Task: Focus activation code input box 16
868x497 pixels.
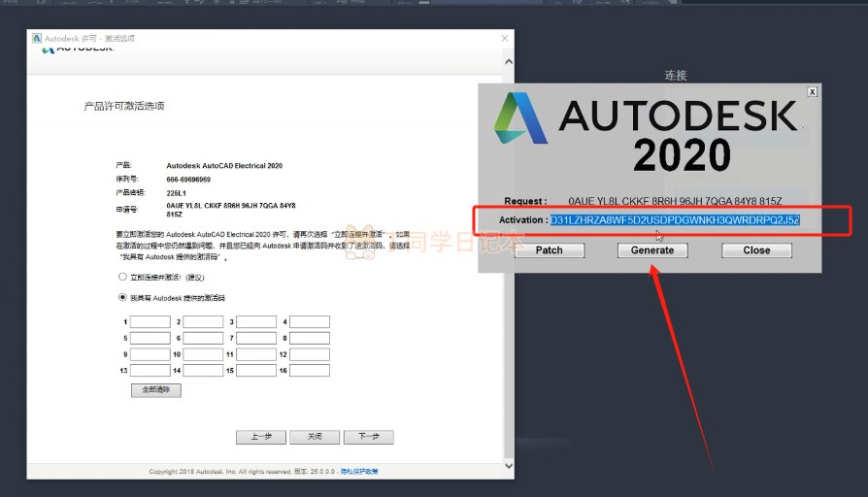Action: point(310,370)
